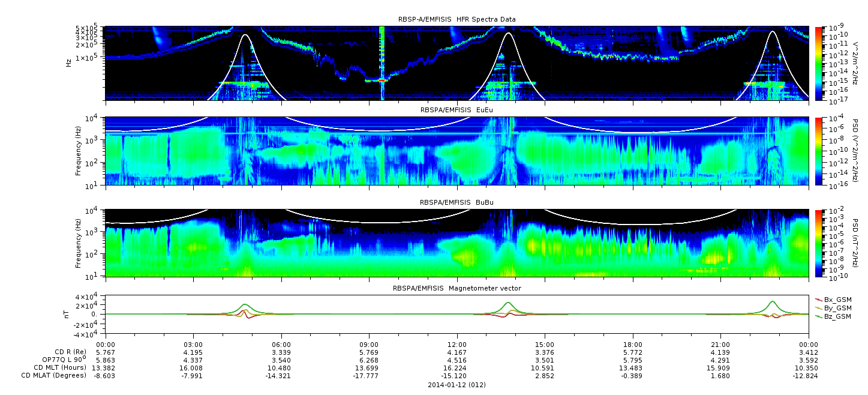Click the 09:00 time axis label
This screenshot has height=395, width=868.
tap(369, 344)
